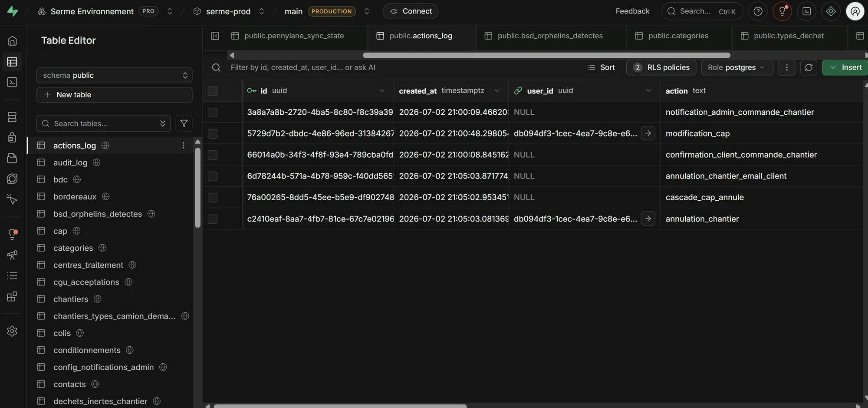The image size is (868, 408).
Task: Select the modification_cap row checkbox
Action: click(213, 134)
